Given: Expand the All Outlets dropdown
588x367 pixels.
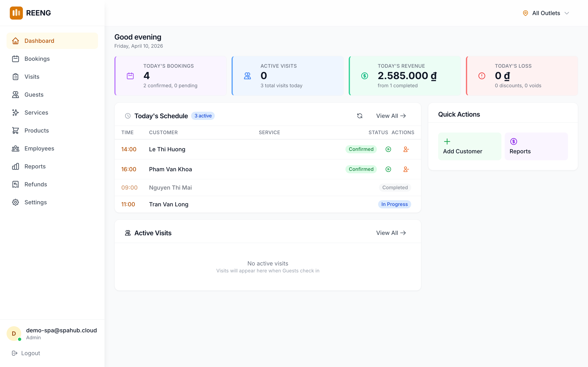Looking at the screenshot, I should [x=546, y=13].
